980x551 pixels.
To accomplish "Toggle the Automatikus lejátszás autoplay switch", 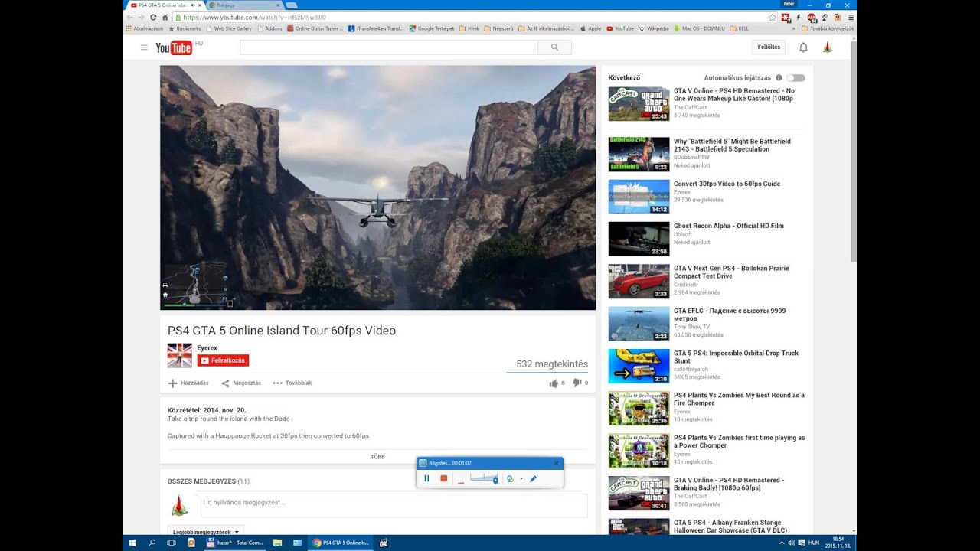I will tap(795, 78).
